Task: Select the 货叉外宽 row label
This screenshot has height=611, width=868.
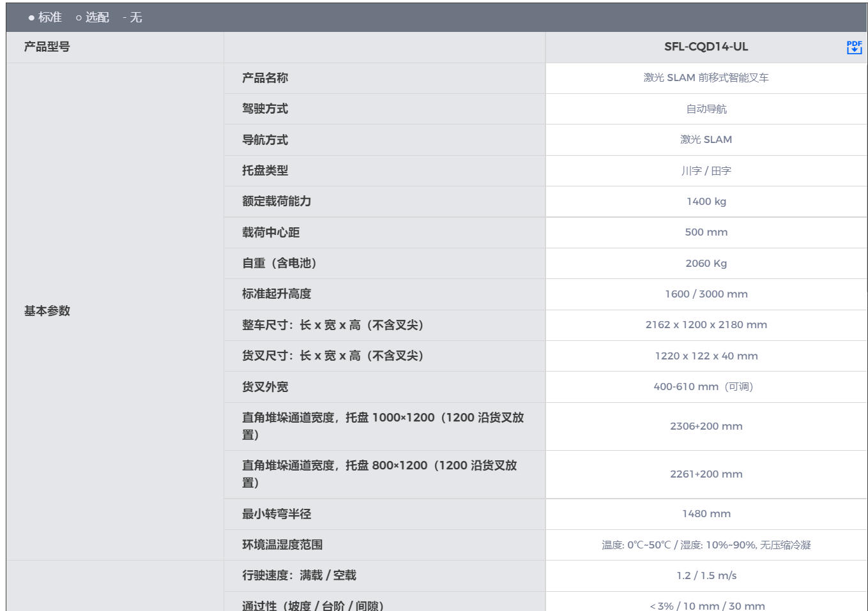Action: pyautogui.click(x=265, y=387)
